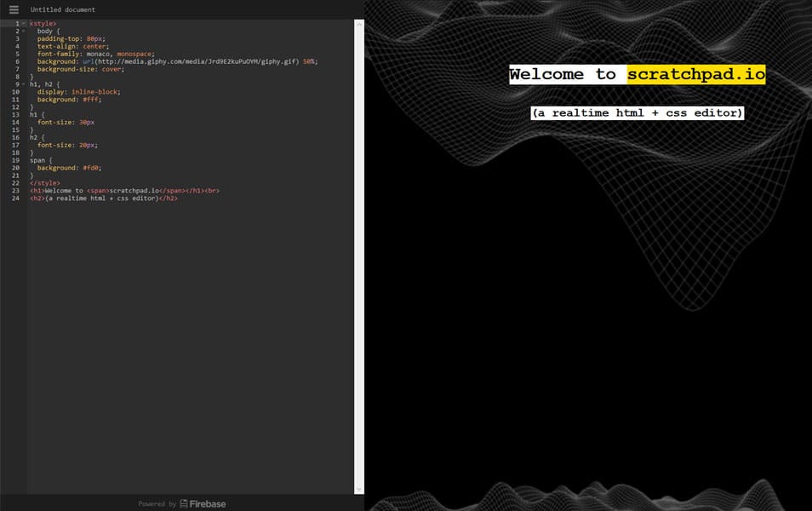This screenshot has width=812, height=511.
Task: Click the Welcome to scratchpad.io heading in preview
Action: tap(636, 74)
